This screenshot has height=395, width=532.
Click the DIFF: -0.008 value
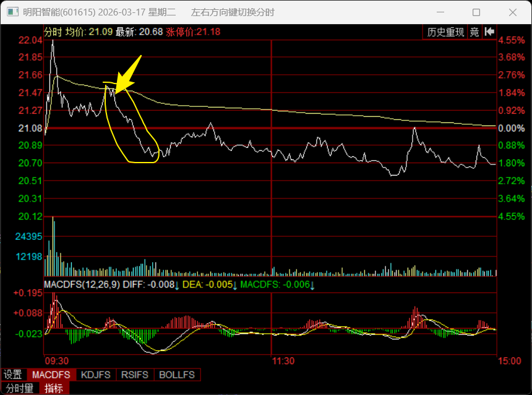click(148, 284)
